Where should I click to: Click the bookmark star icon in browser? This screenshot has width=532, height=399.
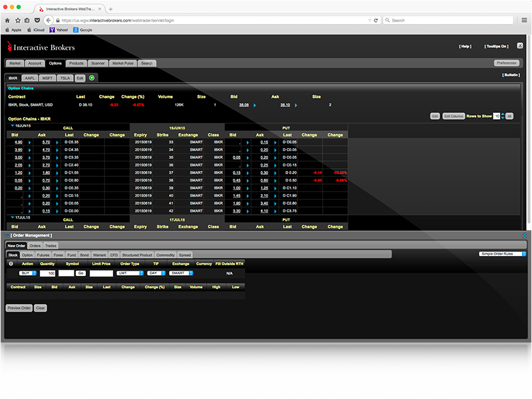click(18, 21)
